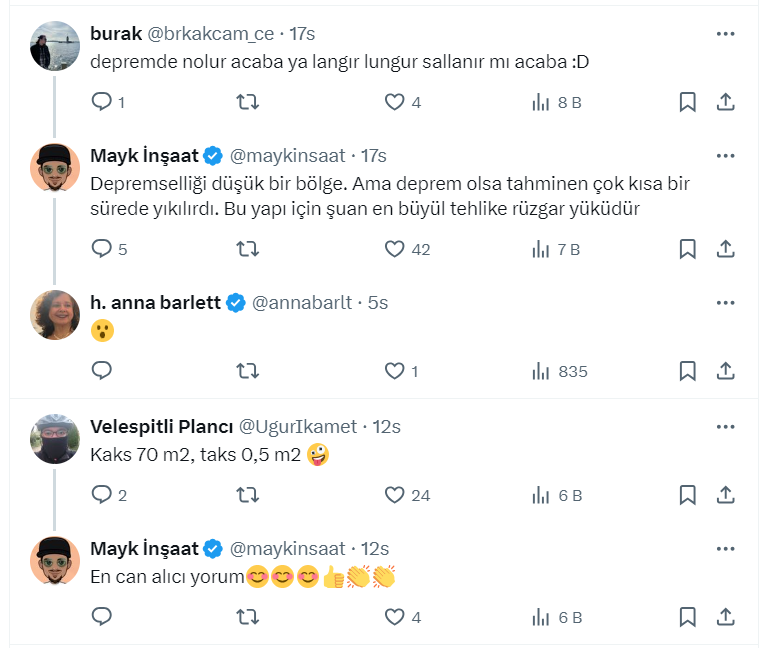Image resolution: width=780 pixels, height=648 pixels.
Task: Open more options on h. anna barlett's tweet
Action: [x=726, y=303]
